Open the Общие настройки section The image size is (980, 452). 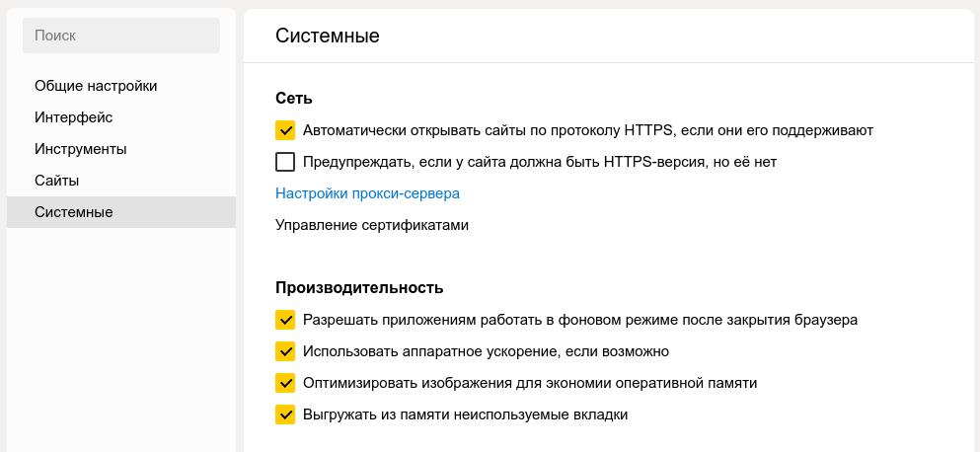point(96,86)
